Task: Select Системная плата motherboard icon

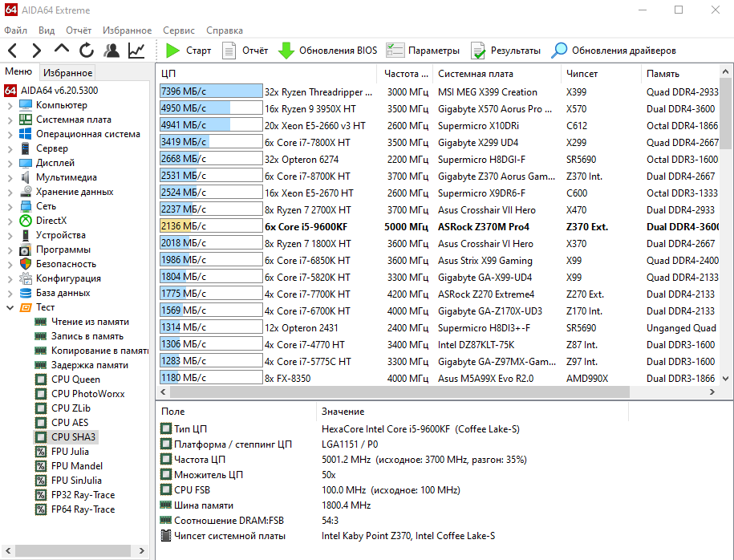Action: tap(26, 120)
